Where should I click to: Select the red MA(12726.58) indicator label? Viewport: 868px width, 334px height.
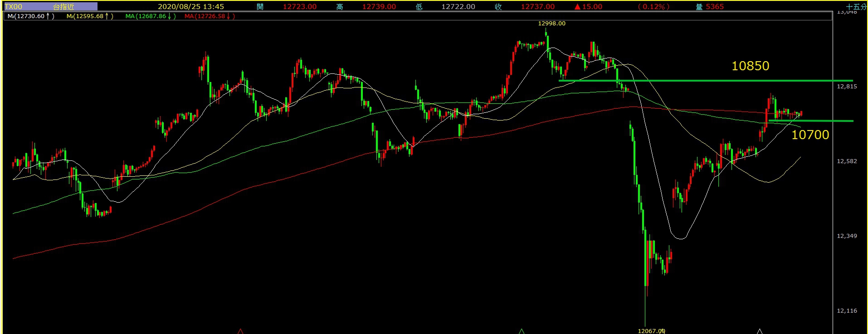(x=210, y=16)
